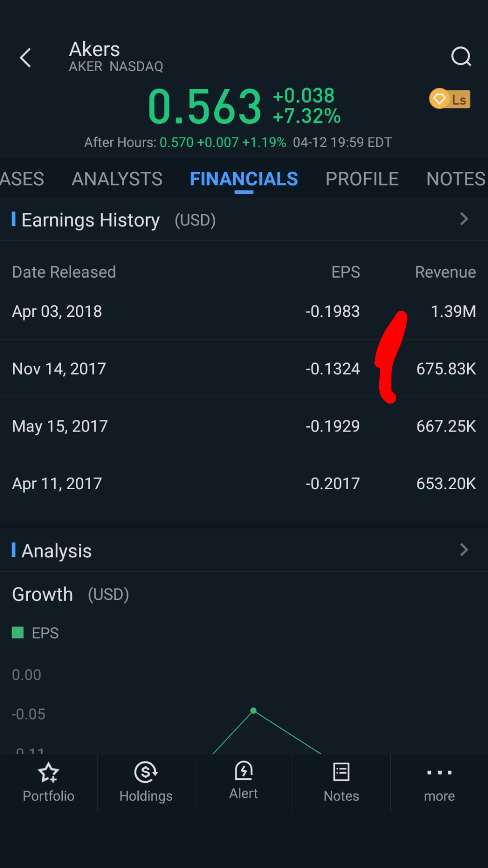Screen dimensions: 488x868
Task: Select the Nov 14, 2017 earnings row
Action: click(244, 369)
